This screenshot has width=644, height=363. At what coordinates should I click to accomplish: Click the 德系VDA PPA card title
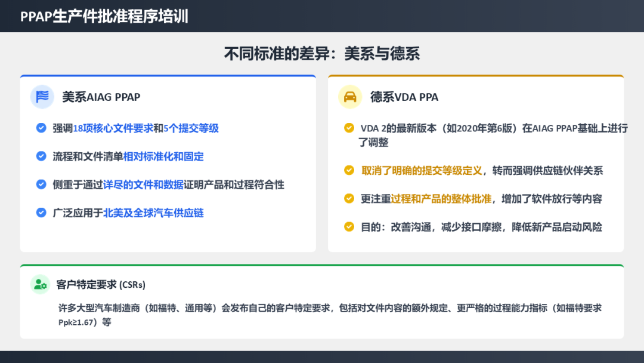[404, 97]
